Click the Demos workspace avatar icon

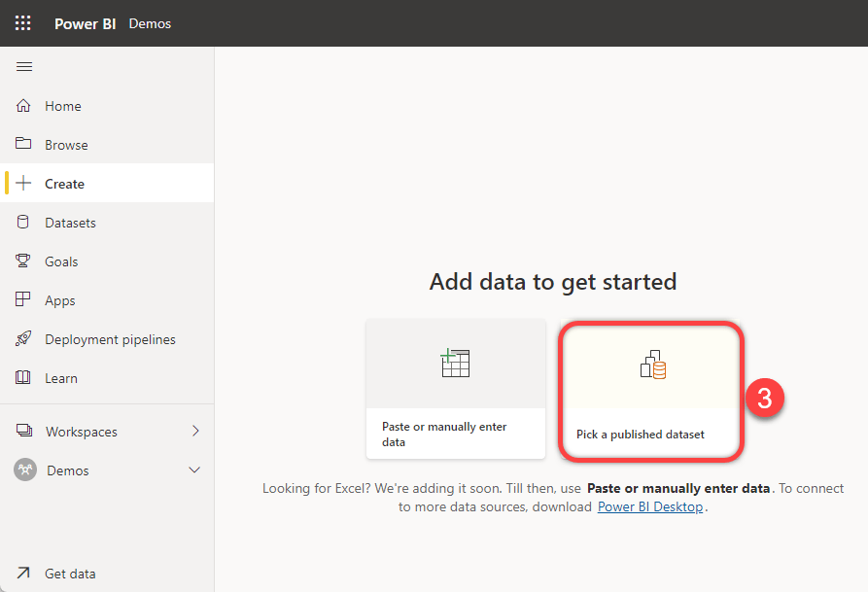(25, 470)
